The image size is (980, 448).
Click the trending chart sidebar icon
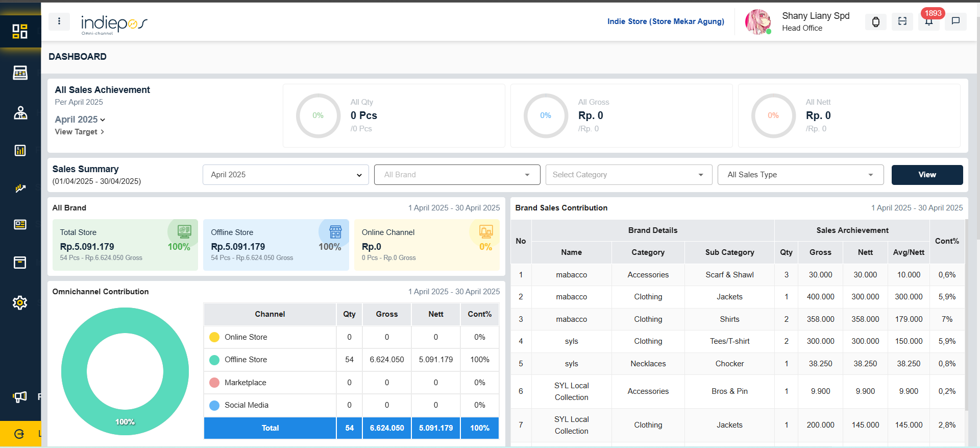20,188
